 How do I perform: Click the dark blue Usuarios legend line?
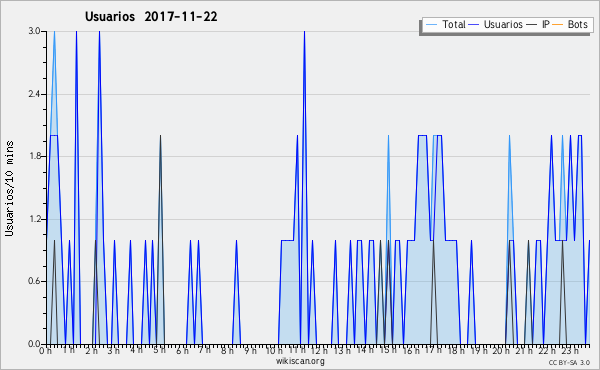pos(474,25)
